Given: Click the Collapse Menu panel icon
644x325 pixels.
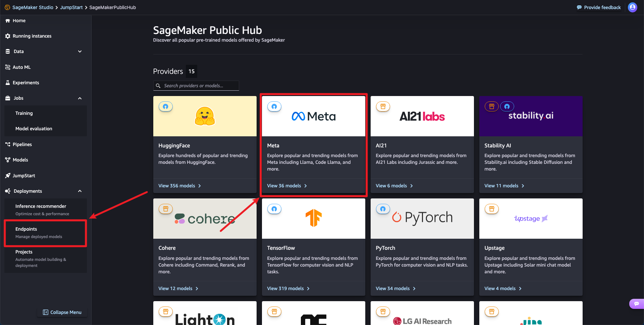Looking at the screenshot, I should (46, 312).
